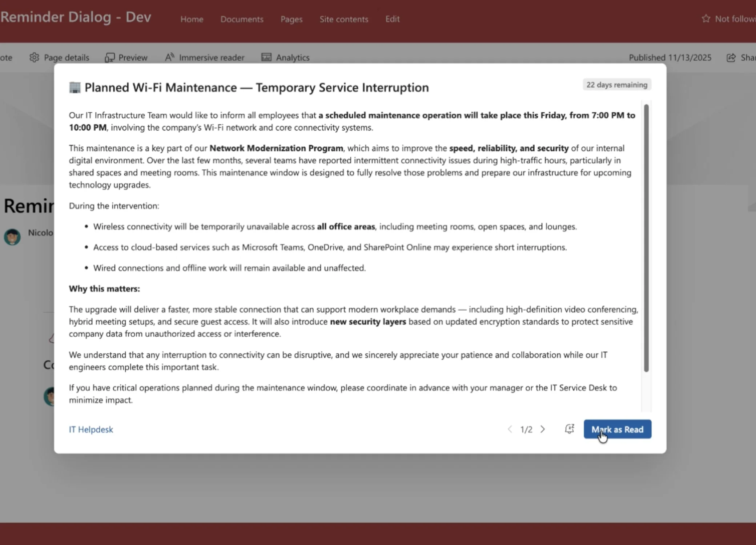Follow the site by clicking the star
The width and height of the screenshot is (756, 545).
[x=705, y=19]
